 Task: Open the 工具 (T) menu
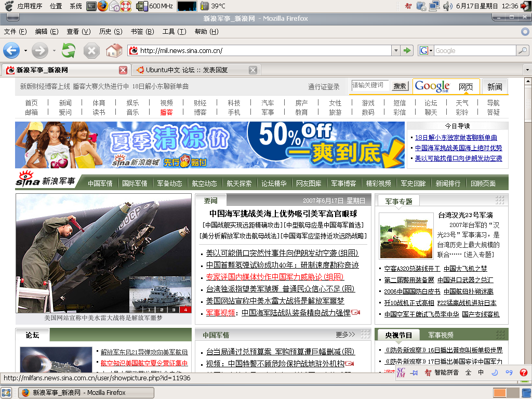(174, 32)
